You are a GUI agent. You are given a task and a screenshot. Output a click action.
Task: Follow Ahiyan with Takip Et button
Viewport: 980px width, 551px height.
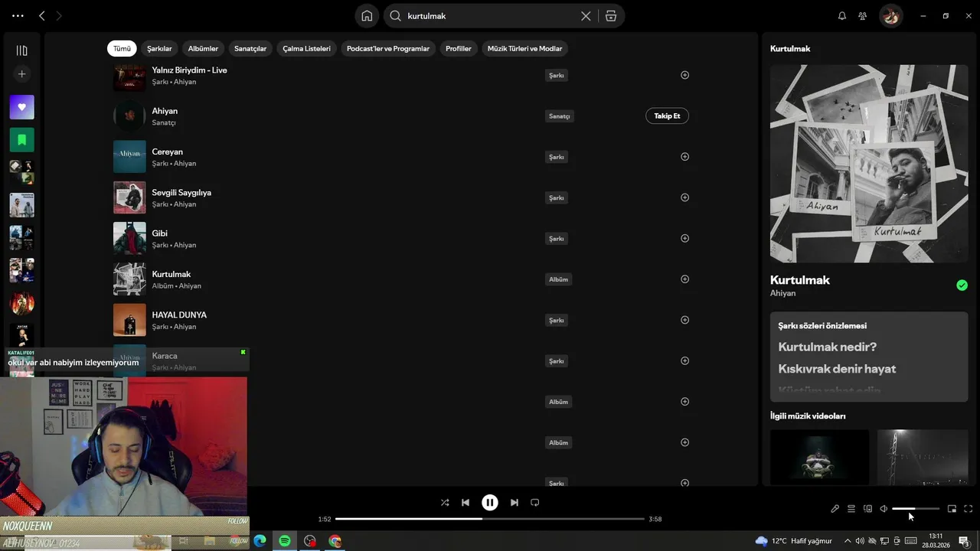point(667,116)
